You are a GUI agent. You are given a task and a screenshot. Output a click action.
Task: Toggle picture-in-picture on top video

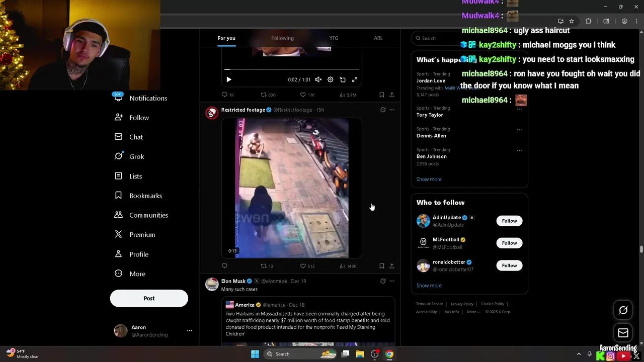(343, 79)
